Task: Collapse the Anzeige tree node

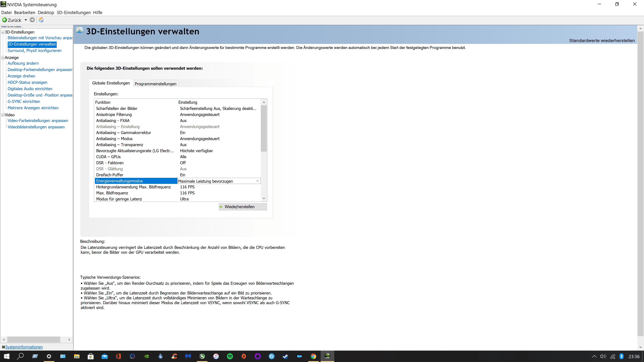Action: pos(3,57)
